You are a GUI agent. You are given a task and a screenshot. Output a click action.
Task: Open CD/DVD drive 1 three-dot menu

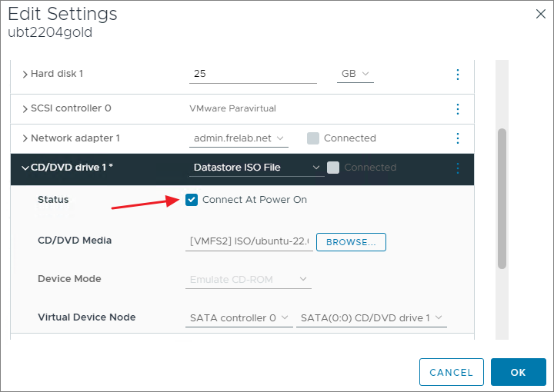(458, 168)
